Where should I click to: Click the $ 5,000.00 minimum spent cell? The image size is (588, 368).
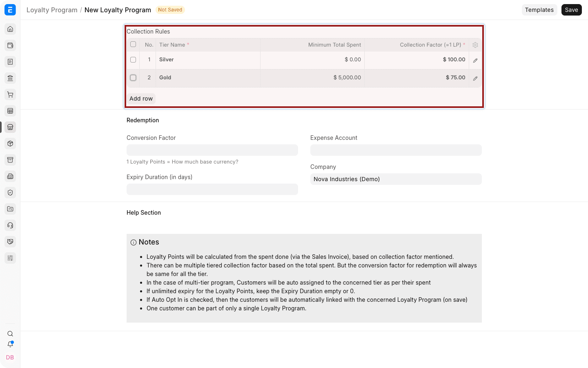pyautogui.click(x=312, y=78)
